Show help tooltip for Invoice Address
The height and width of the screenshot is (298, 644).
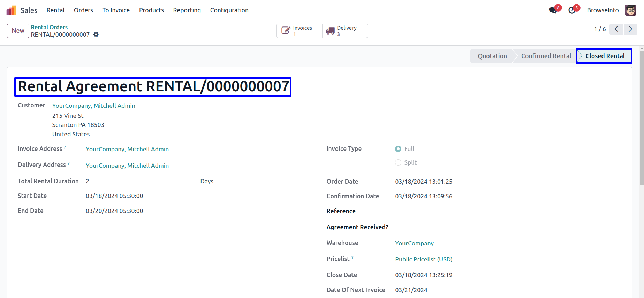tap(65, 147)
